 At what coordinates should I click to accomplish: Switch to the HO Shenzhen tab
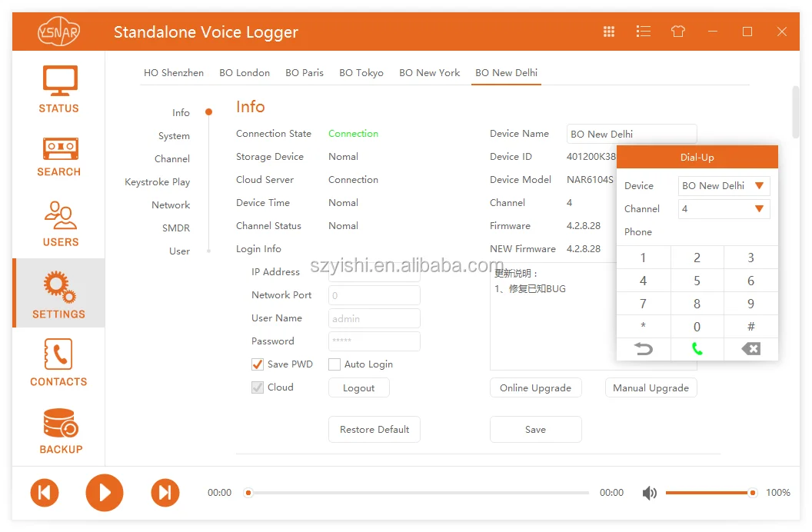(x=174, y=72)
